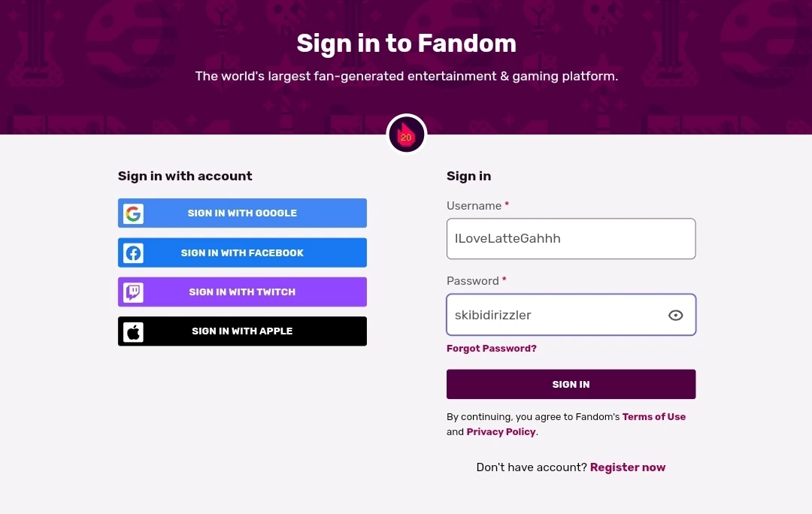Open the Privacy Policy link

(x=501, y=431)
